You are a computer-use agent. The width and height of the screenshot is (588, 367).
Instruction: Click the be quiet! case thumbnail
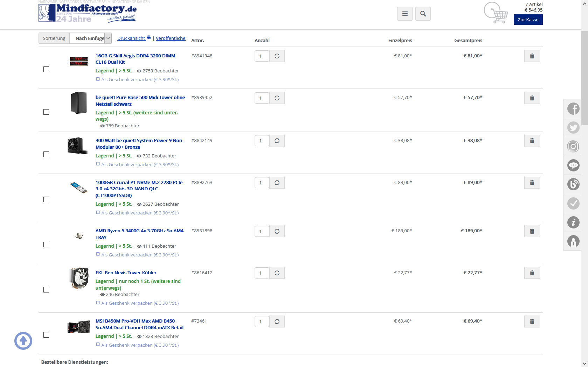pos(78,103)
